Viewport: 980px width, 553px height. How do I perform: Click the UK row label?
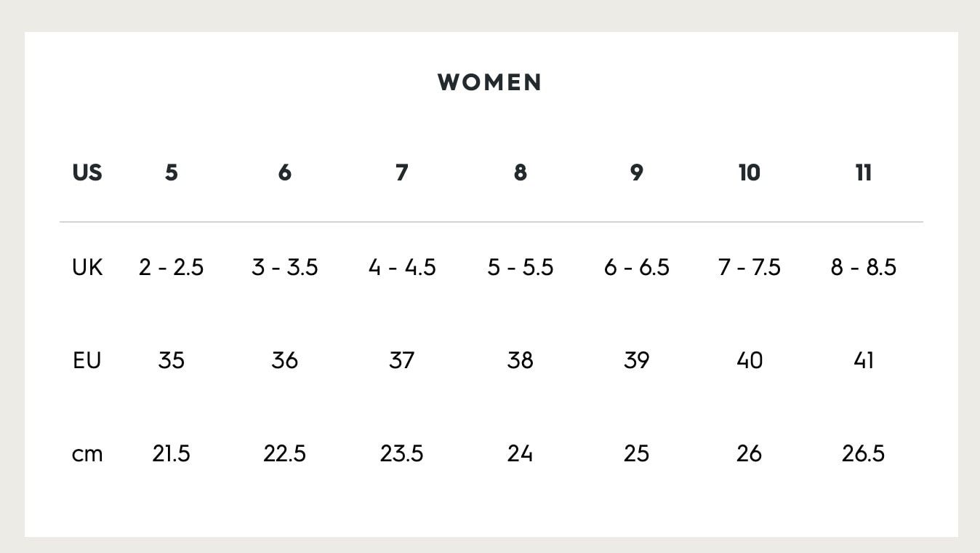click(x=87, y=268)
